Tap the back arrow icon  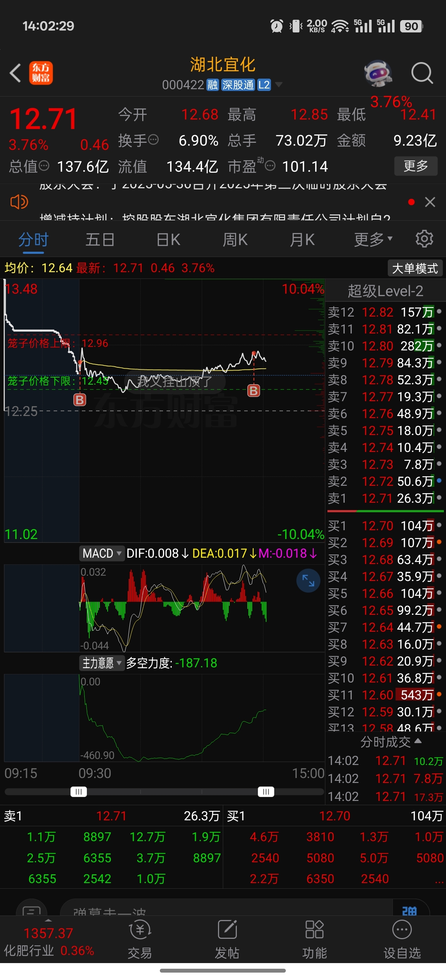coord(15,73)
